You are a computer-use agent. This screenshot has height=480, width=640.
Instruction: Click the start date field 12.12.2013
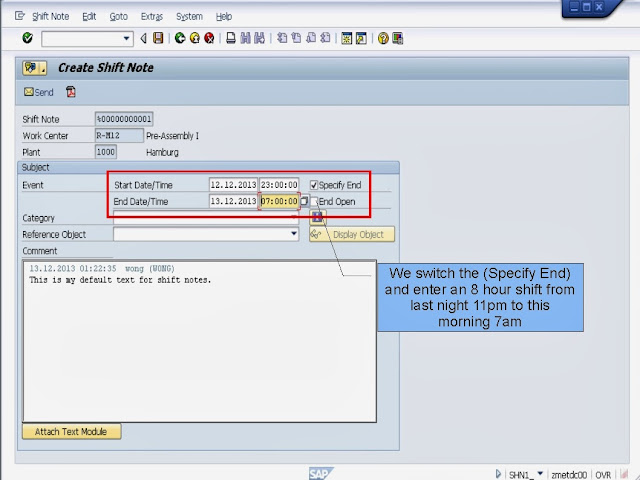coord(233,184)
